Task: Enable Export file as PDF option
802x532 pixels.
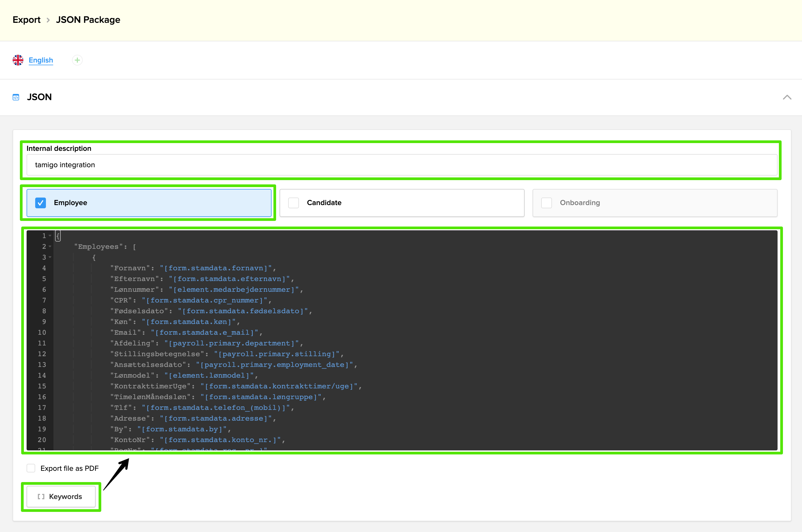Action: pyautogui.click(x=31, y=468)
